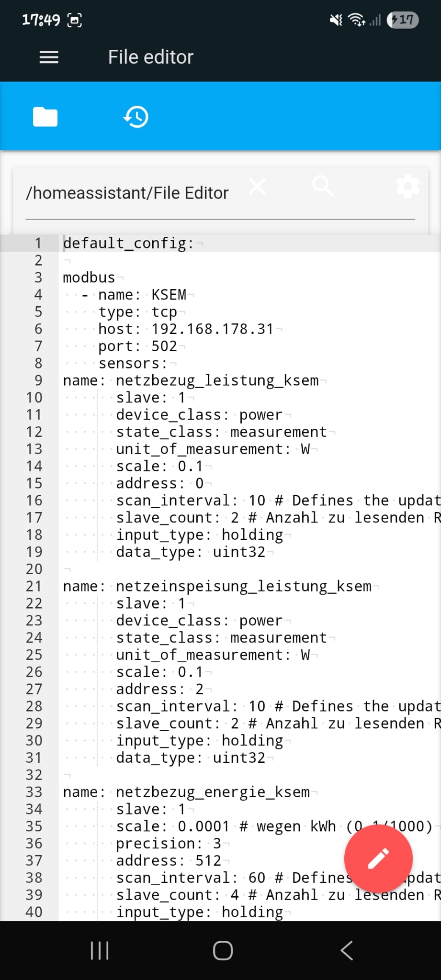Screen dimensions: 441x980
Task: Click the /homeassistant/File Editor path field
Action: click(x=127, y=193)
